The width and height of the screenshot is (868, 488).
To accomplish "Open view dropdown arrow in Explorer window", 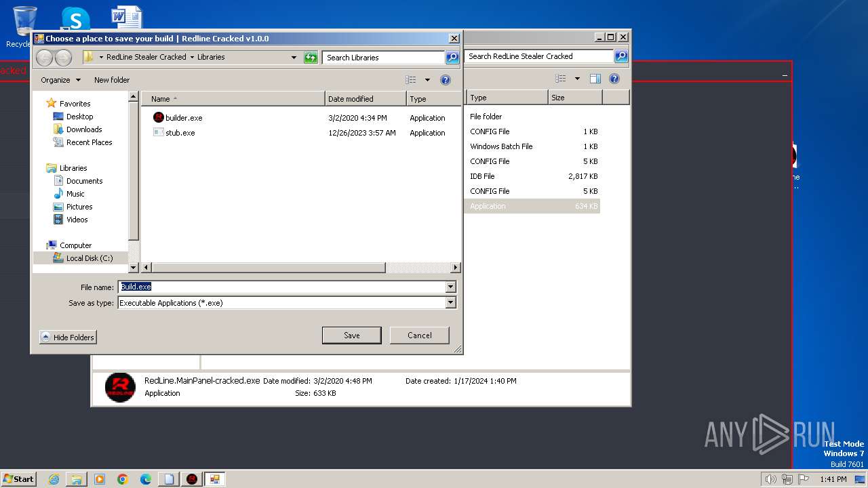I will coord(577,79).
